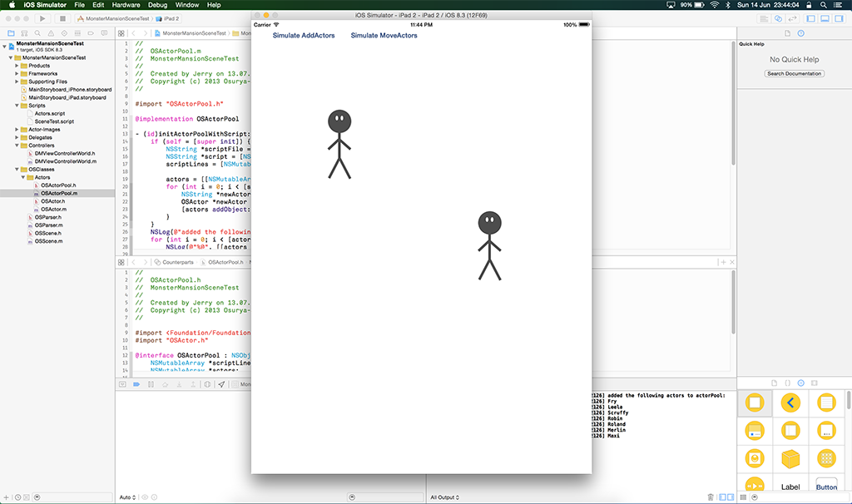Viewport: 852px width, 504px height.
Task: Show the Project navigator folder icon
Action: (x=11, y=33)
